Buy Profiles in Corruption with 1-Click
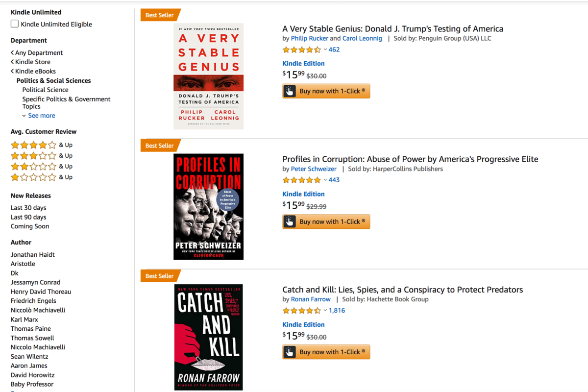This screenshot has width=588, height=392. tap(326, 221)
